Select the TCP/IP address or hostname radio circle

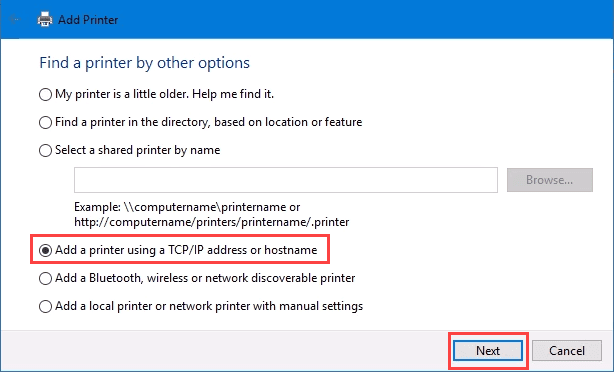pos(45,250)
